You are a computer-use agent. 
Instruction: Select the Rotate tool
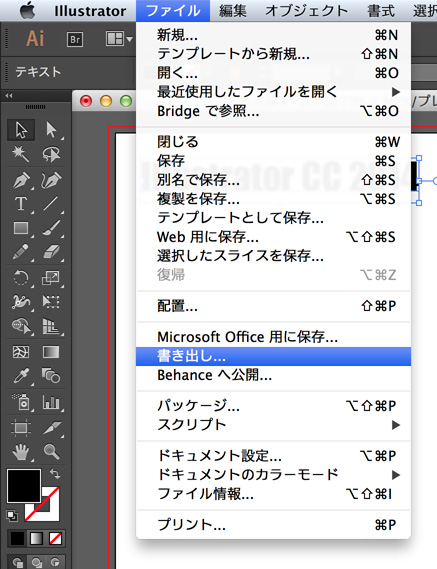click(x=21, y=278)
